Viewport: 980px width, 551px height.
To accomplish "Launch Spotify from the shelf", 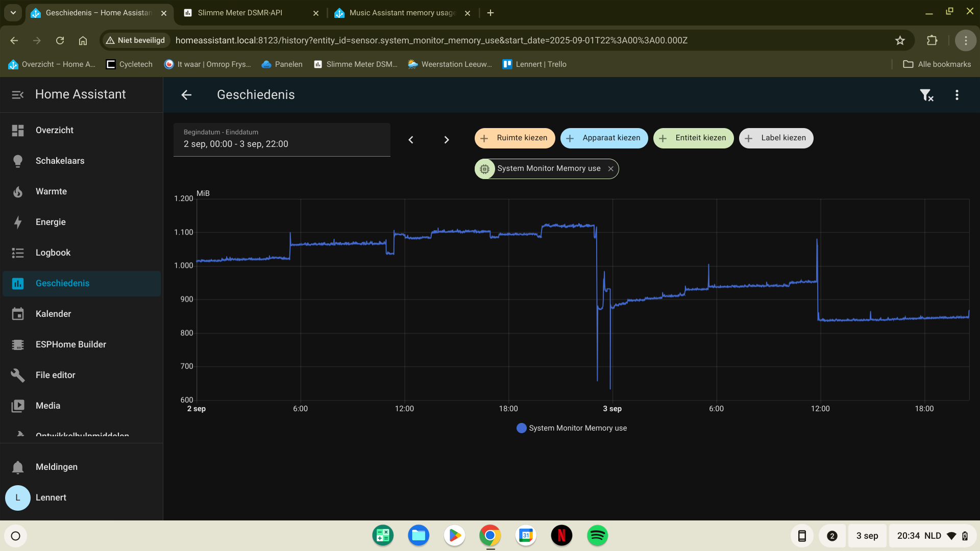I will click(597, 536).
